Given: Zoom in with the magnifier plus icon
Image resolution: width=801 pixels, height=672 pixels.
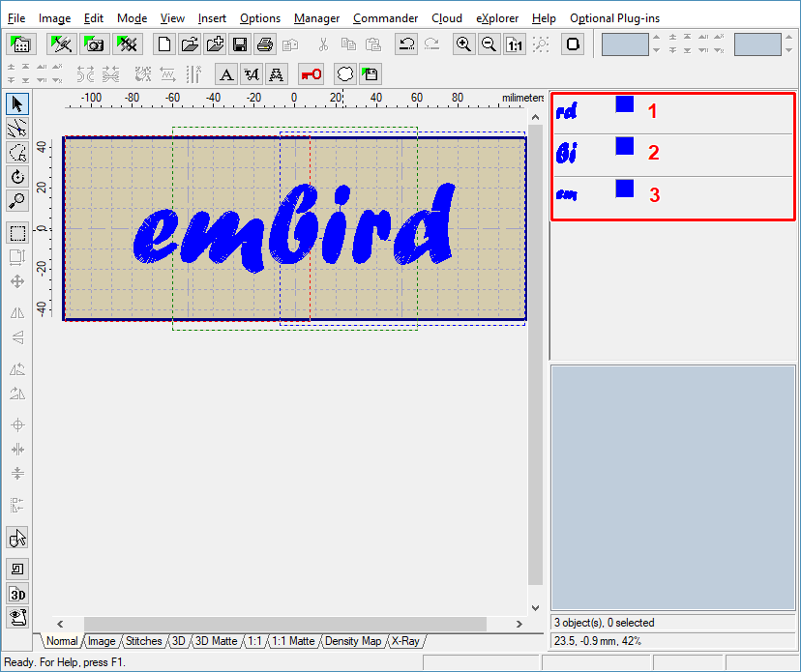Looking at the screenshot, I should click(464, 44).
